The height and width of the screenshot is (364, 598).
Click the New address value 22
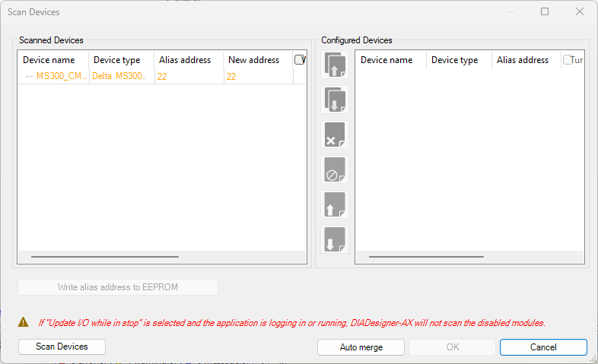tap(231, 76)
